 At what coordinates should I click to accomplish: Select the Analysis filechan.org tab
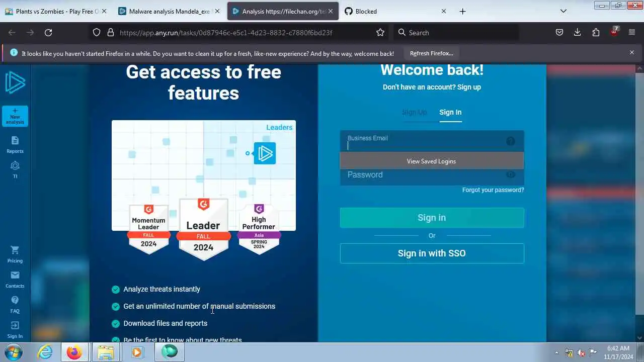coord(283,11)
